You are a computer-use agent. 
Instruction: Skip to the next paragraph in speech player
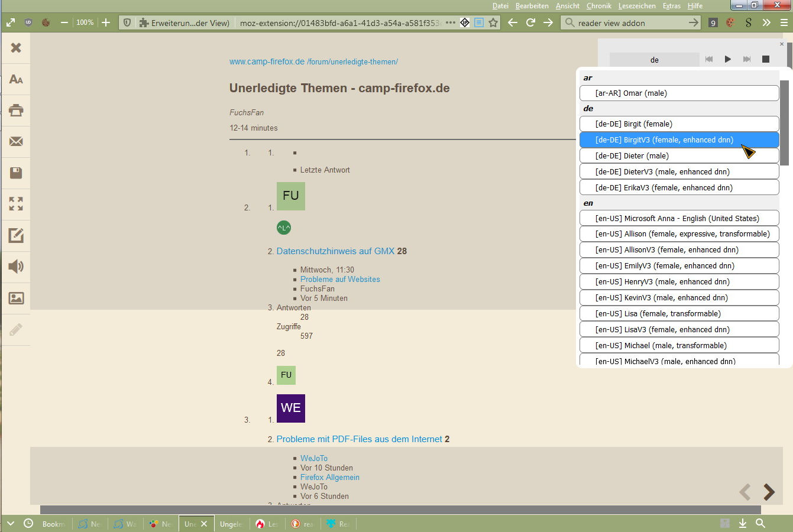[747, 59]
